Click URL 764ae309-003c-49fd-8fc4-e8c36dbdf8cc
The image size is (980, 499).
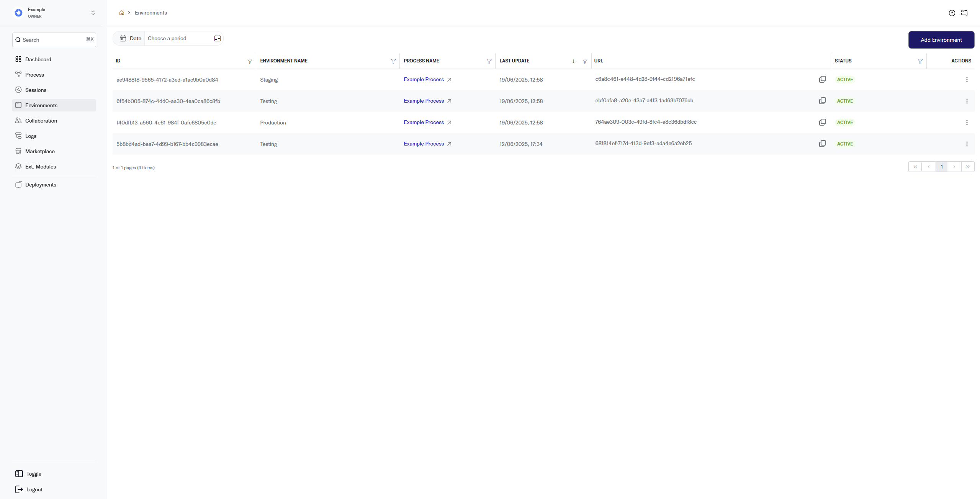point(646,122)
